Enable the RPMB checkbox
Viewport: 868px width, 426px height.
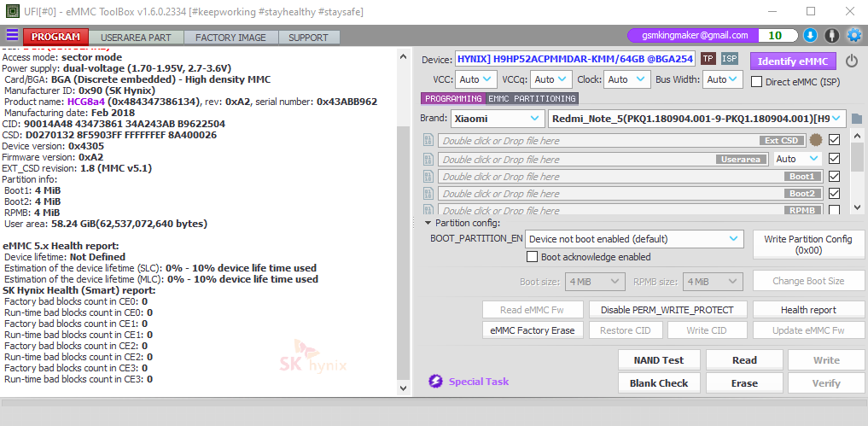tap(834, 210)
